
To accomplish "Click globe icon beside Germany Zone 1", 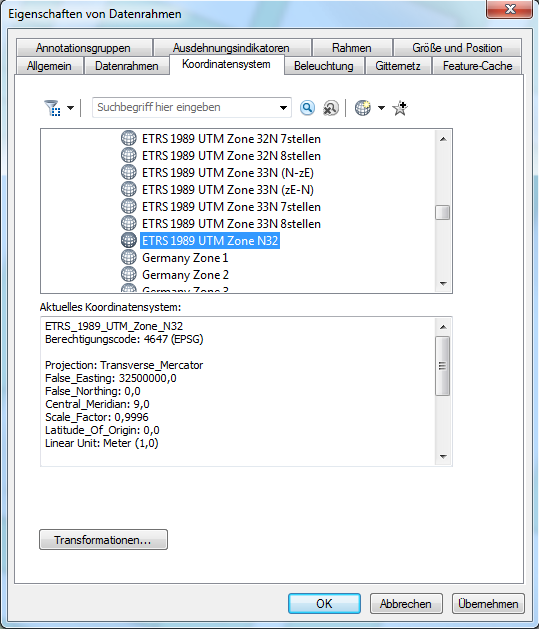I will pyautogui.click(x=129, y=258).
